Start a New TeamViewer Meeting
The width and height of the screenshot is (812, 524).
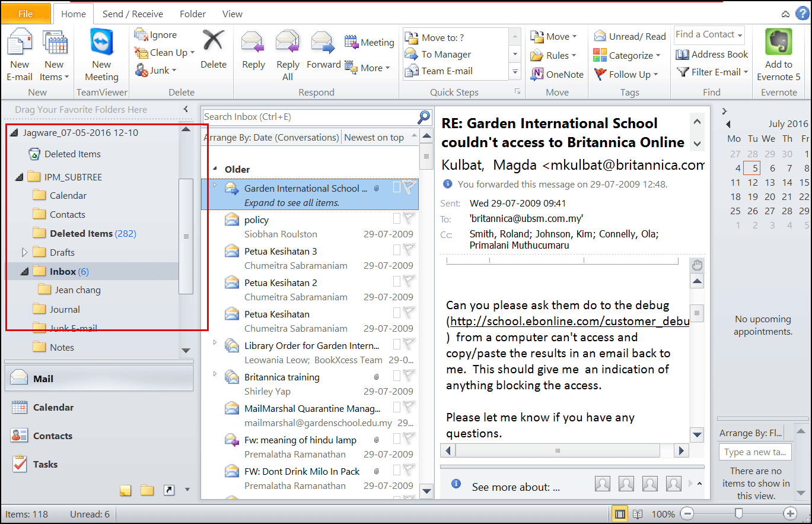pyautogui.click(x=101, y=56)
